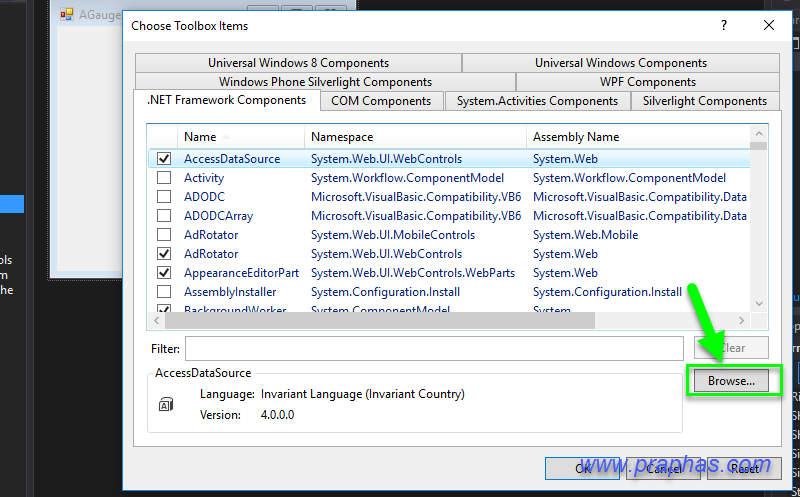Uncheck the AppearanceEditorPart checkbox
This screenshot has width=800, height=497.
point(164,272)
